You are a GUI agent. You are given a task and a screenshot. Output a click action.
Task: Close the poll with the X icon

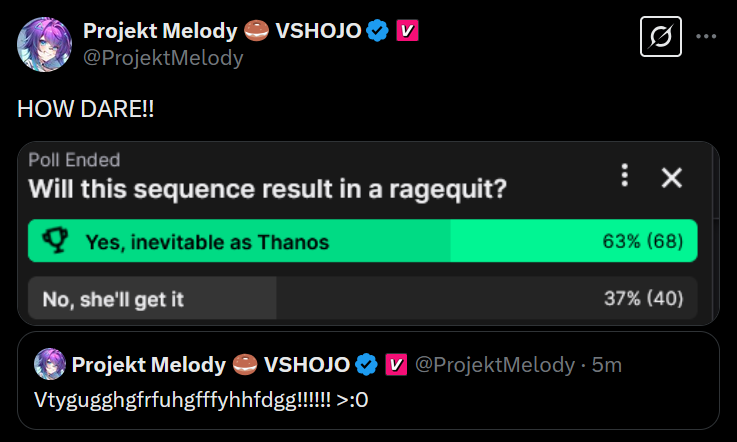672,178
